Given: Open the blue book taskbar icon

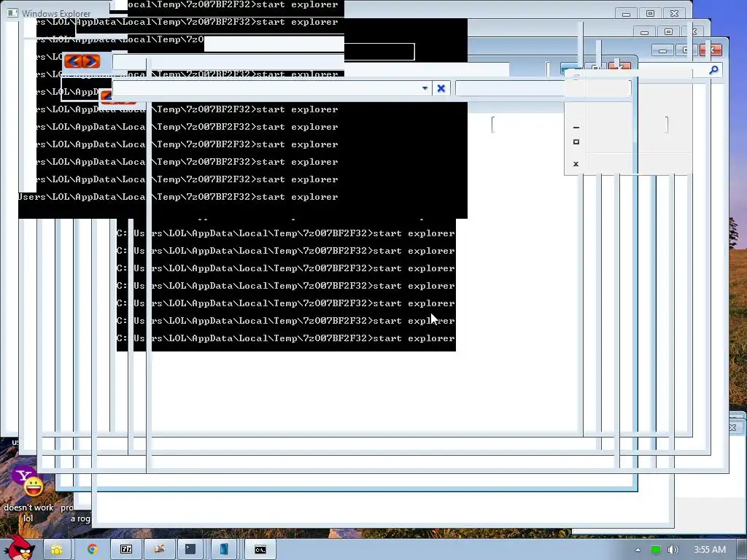Looking at the screenshot, I should 223,550.
